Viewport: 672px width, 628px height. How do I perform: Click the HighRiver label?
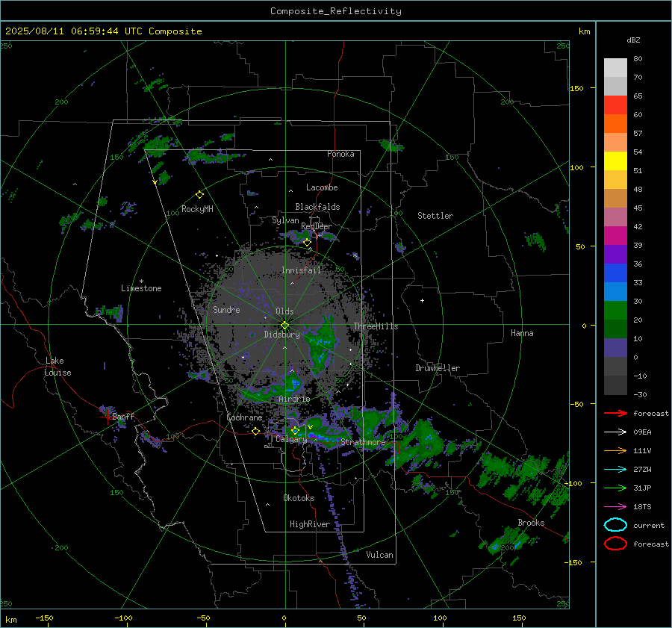tap(310, 524)
